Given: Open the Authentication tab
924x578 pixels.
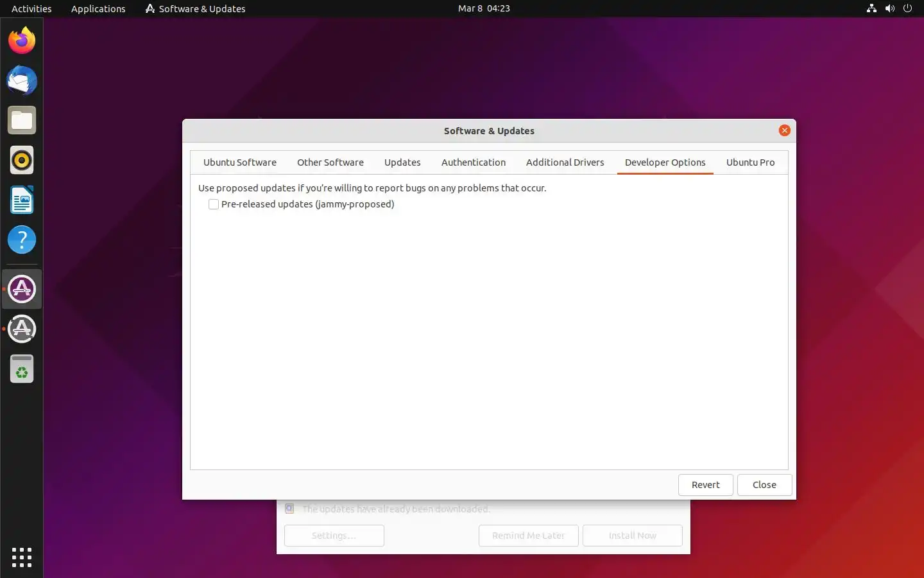Looking at the screenshot, I should click(474, 162).
